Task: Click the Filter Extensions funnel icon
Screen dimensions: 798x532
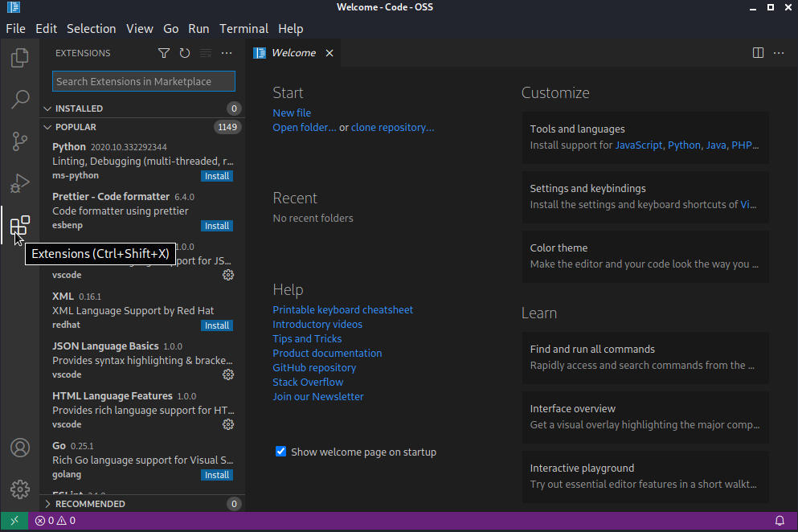Action: pos(164,53)
